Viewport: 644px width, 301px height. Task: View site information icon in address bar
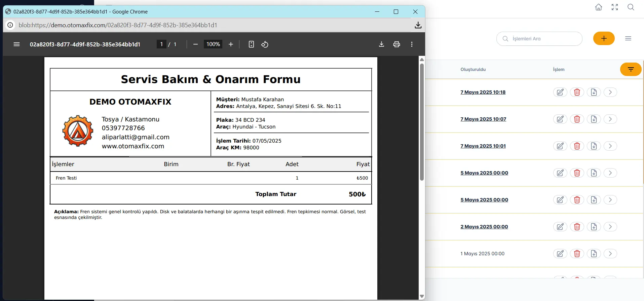click(x=10, y=25)
